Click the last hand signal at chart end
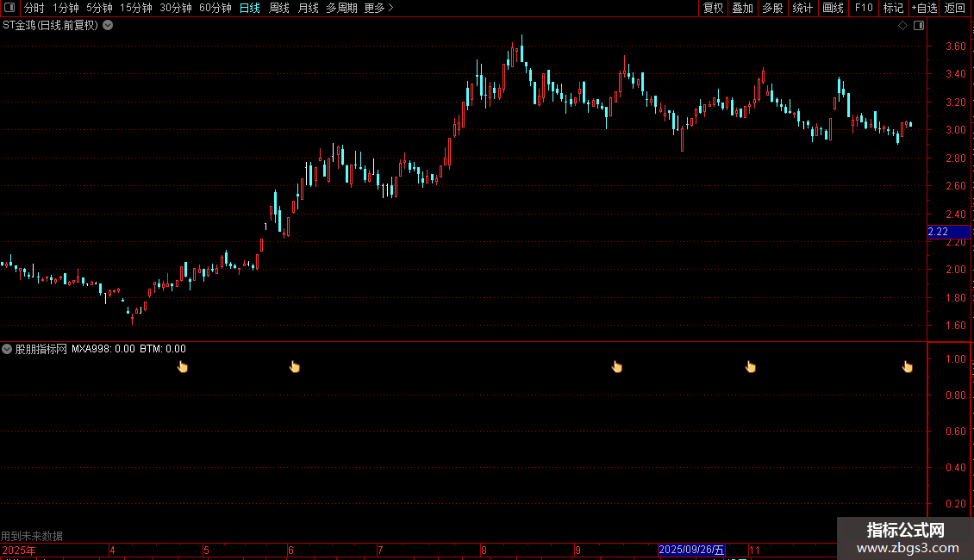 point(908,367)
